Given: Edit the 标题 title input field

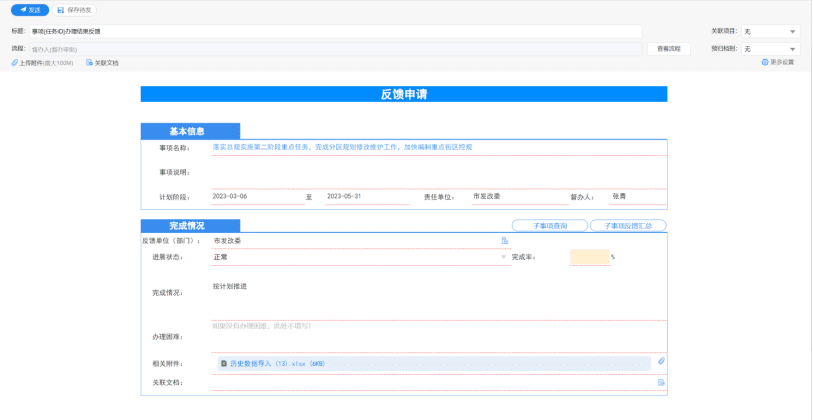Looking at the screenshot, I should pyautogui.click(x=335, y=31).
